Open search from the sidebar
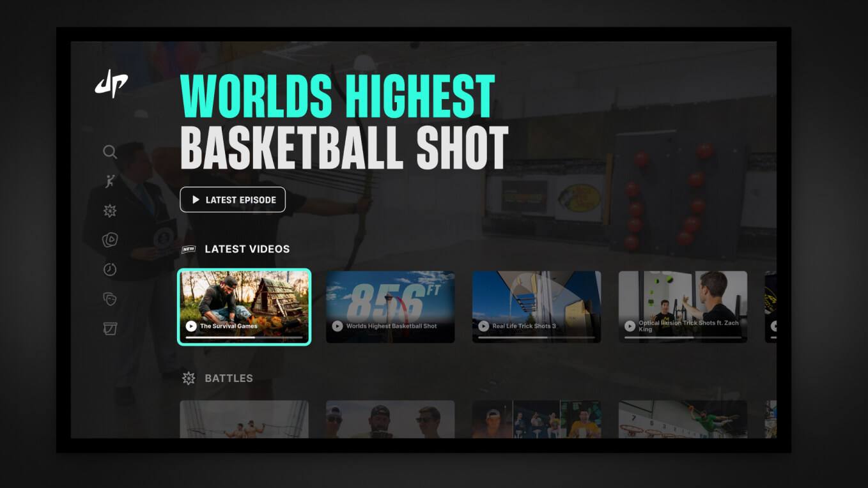Screen dimensions: 868x488 [x=110, y=151]
